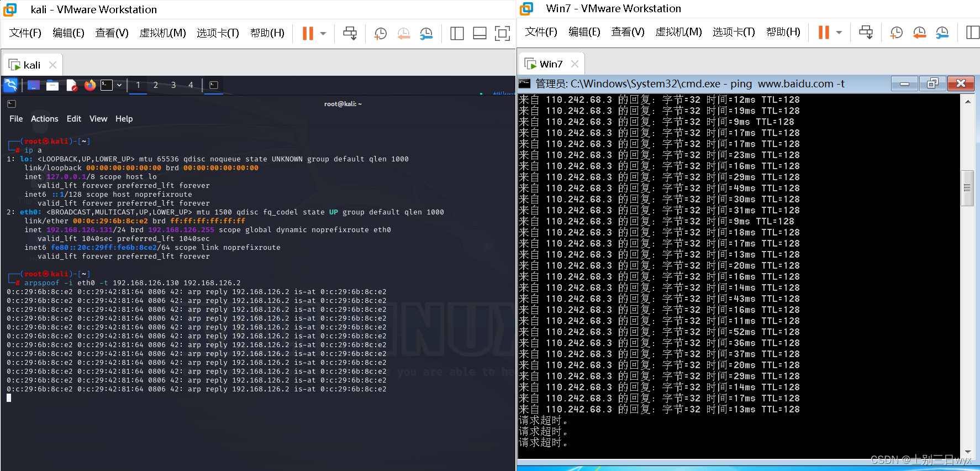The width and height of the screenshot is (980, 471).
Task: Open 编辑(E) menu in Win7 window
Action: [x=584, y=32]
